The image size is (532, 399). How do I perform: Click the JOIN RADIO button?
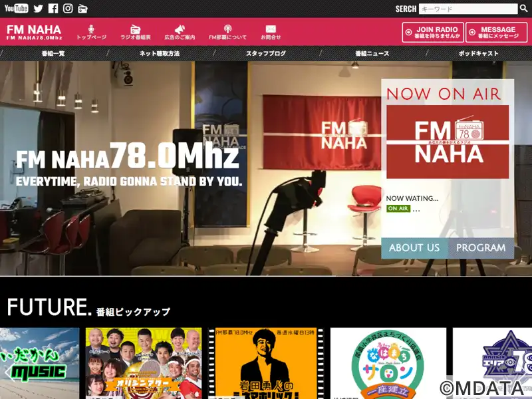433,32
